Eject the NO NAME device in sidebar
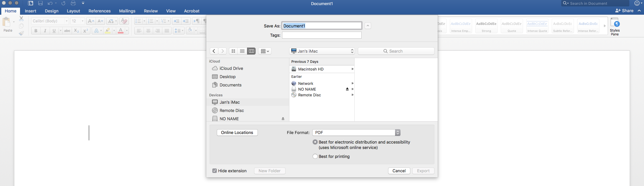 coord(283,119)
